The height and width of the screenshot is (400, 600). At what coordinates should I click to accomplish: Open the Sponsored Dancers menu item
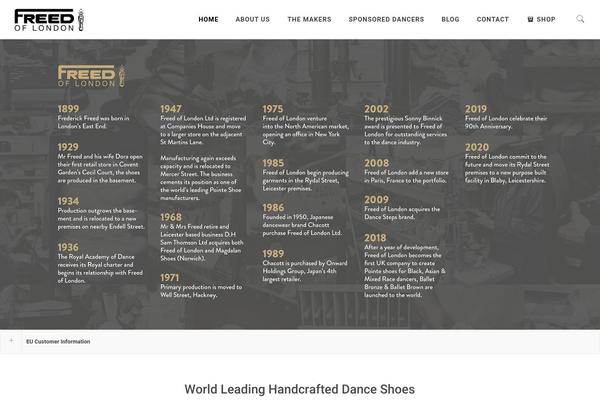(x=386, y=19)
